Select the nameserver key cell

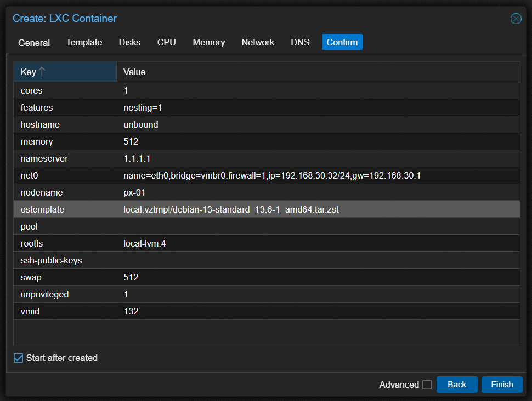65,158
